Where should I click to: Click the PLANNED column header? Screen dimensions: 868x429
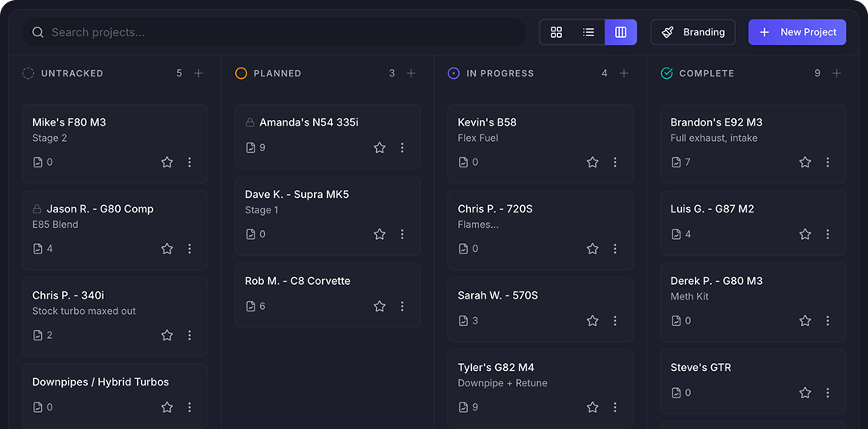277,73
